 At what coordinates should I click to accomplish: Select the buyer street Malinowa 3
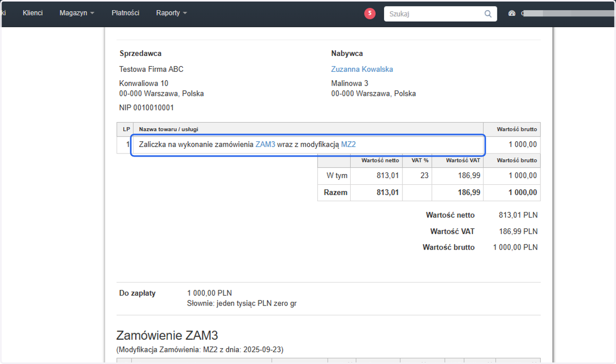click(x=350, y=83)
